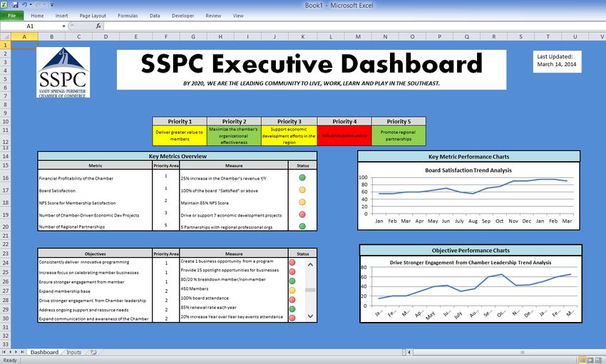The width and height of the screenshot is (606, 364).
Task: Click green status light for 80/20 breakdown measure
Action: [292, 281]
